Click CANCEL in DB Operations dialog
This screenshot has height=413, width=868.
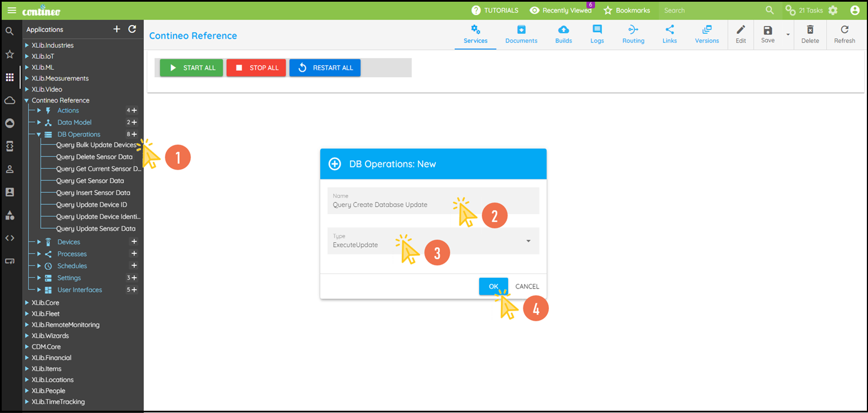coord(527,286)
